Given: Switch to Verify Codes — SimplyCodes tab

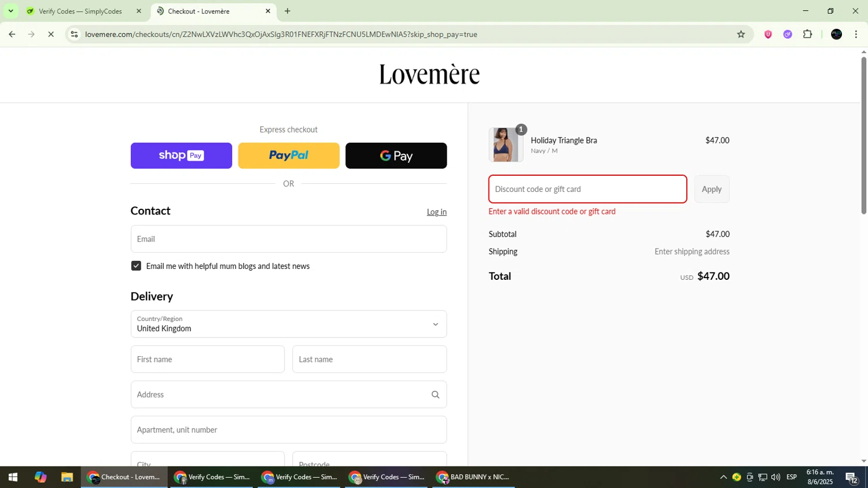Looking at the screenshot, I should [80, 11].
